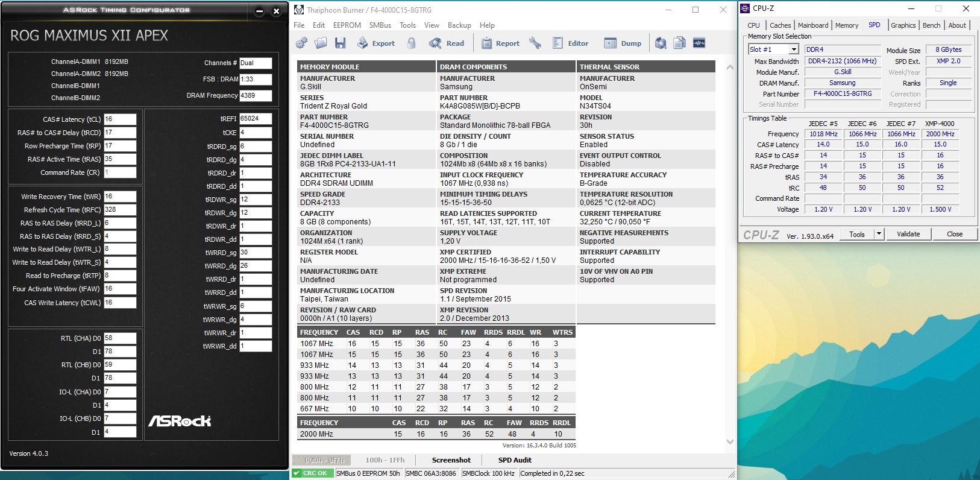Switch to the About tab in CPU-Z
This screenshot has height=480, width=980.
click(x=957, y=25)
